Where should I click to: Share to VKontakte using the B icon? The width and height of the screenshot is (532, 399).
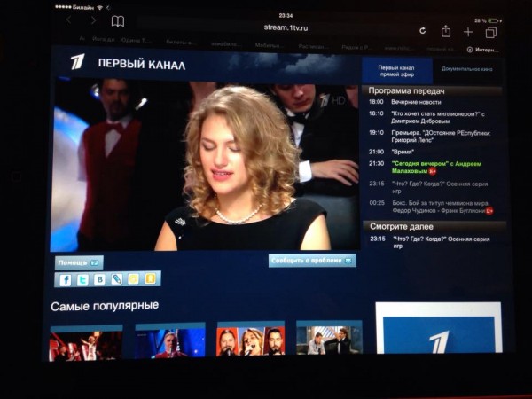coord(99,279)
